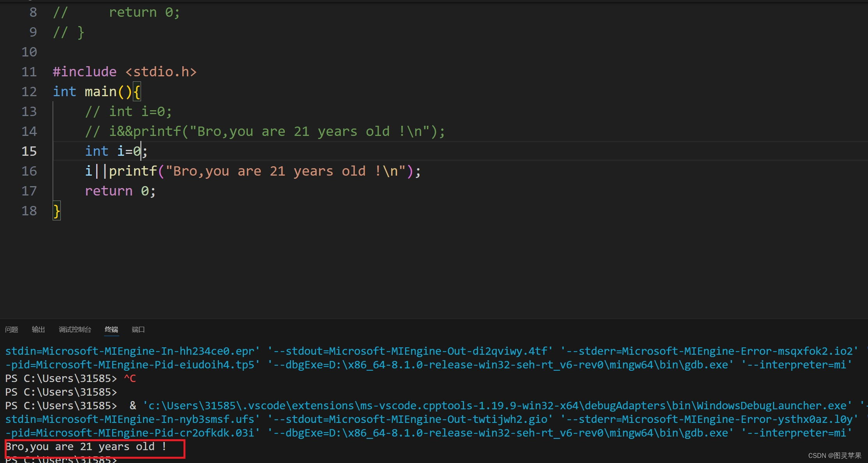The height and width of the screenshot is (463, 868).
Task: Click line number 15 in the gutter
Action: (x=29, y=151)
